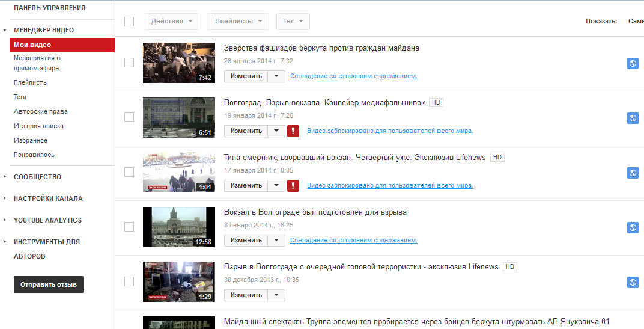Open blocked worldwide link under Типа смертник

(390, 185)
